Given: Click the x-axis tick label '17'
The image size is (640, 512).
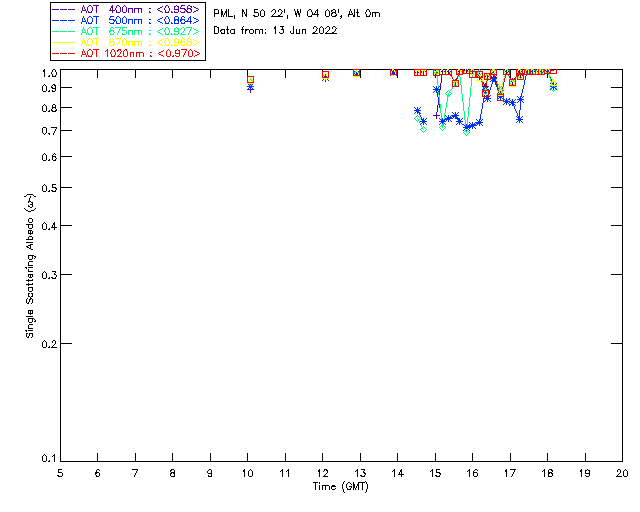Looking at the screenshot, I should point(510,473).
